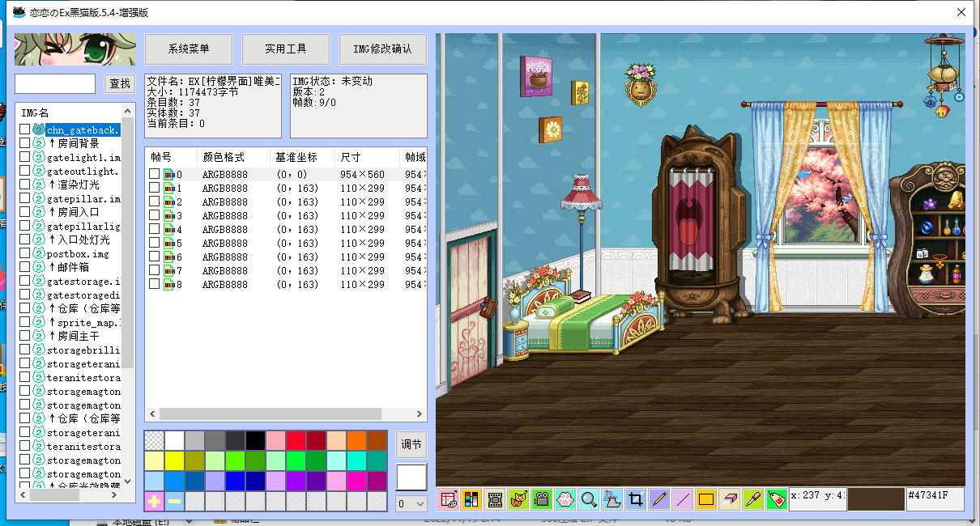Open the 实用工具 menu

click(x=285, y=49)
